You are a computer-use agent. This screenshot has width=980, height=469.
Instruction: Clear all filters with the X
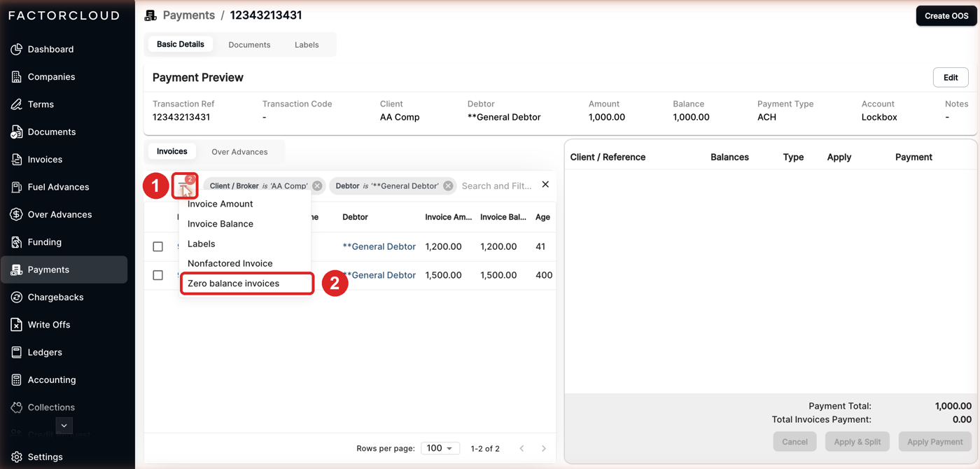[545, 185]
